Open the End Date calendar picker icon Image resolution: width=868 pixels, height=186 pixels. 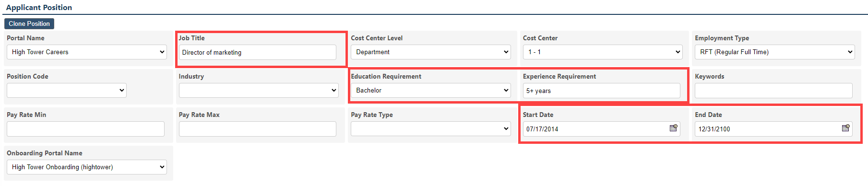coord(845,128)
